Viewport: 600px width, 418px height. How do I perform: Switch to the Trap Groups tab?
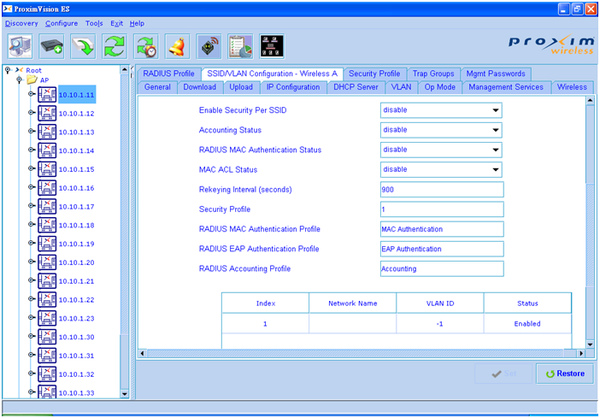433,73
